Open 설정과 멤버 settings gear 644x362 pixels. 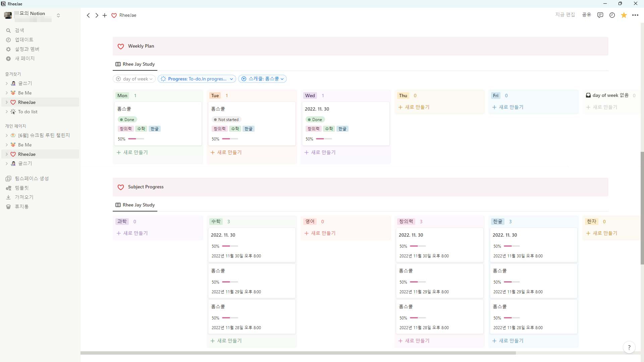pyautogui.click(x=9, y=49)
